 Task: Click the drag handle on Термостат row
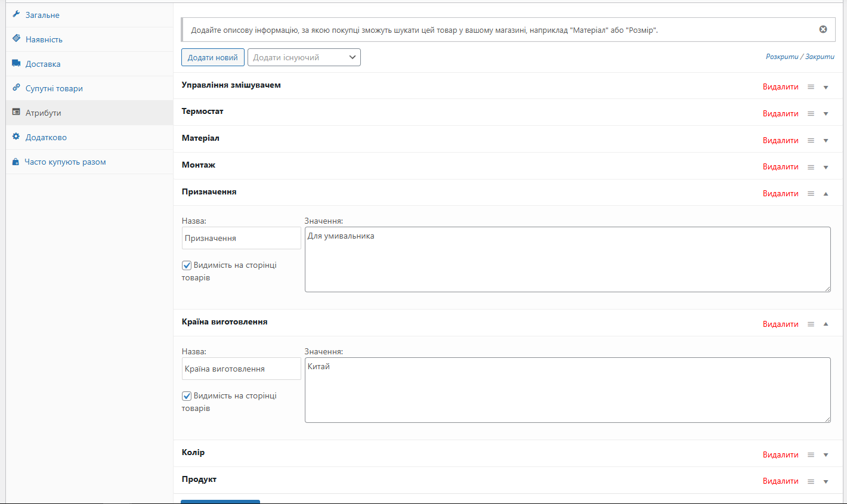point(811,113)
